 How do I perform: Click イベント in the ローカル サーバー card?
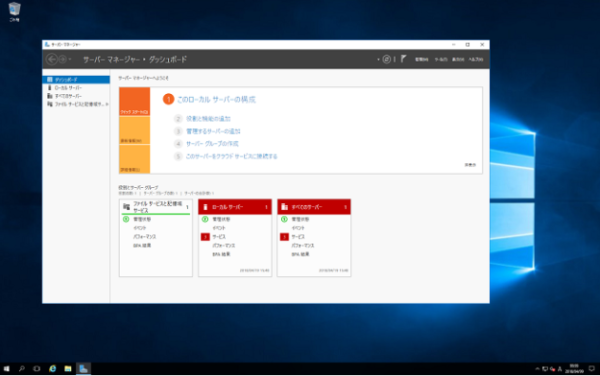click(219, 228)
